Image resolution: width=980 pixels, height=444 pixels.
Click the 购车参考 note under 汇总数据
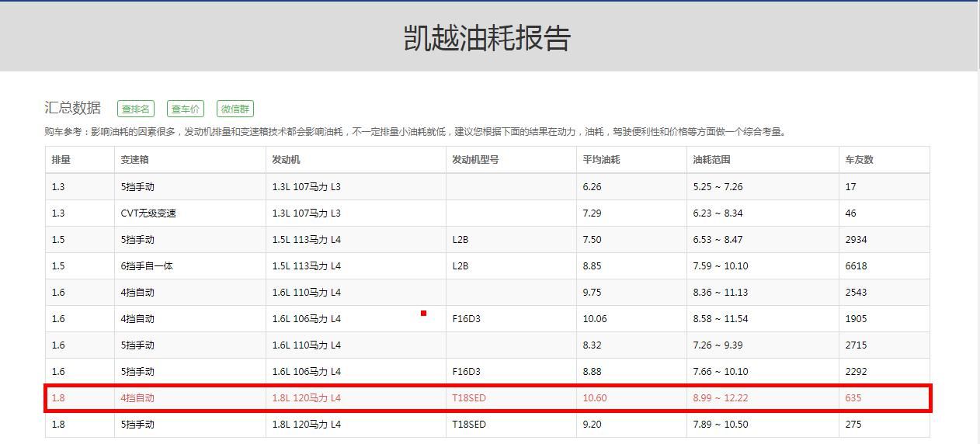pos(416,132)
